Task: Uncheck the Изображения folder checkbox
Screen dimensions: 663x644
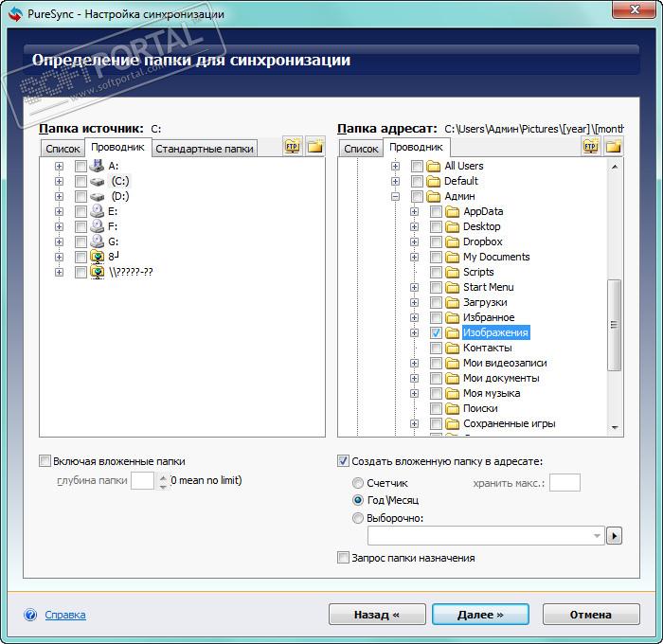Action: click(x=436, y=332)
